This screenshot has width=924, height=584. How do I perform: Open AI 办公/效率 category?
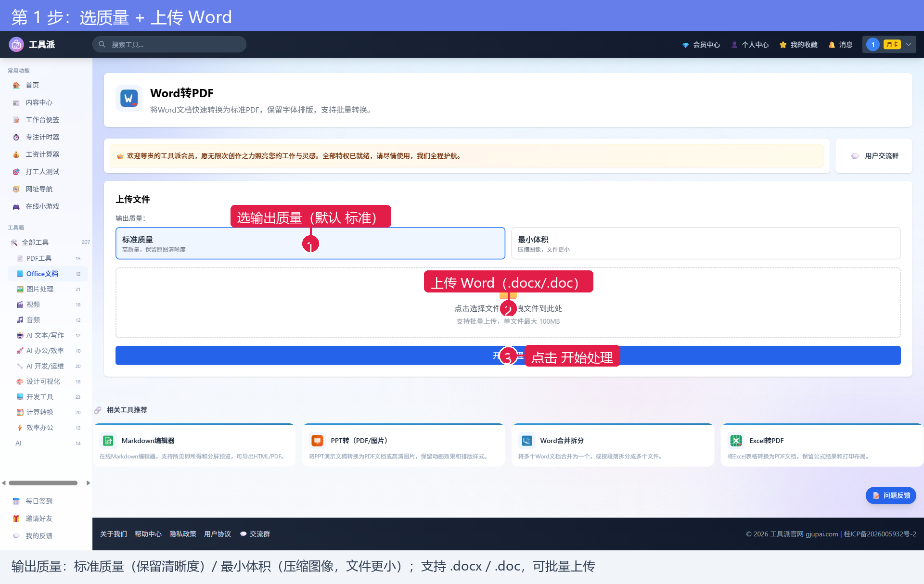point(48,351)
